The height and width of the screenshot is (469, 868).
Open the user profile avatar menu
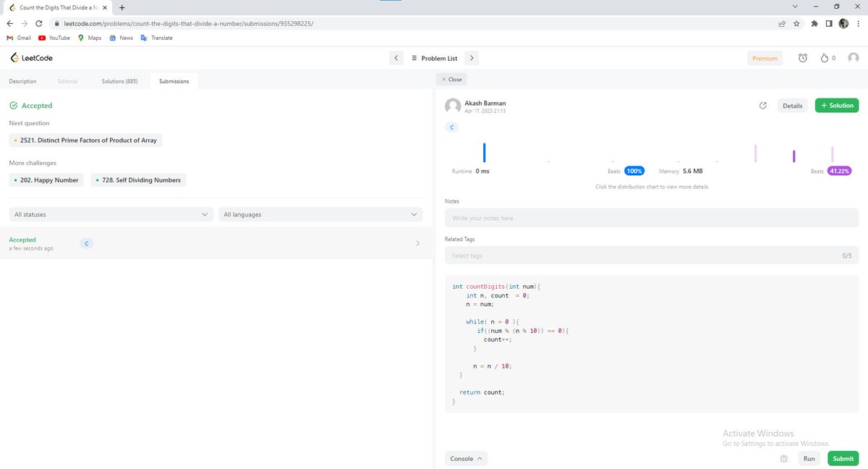(x=854, y=58)
